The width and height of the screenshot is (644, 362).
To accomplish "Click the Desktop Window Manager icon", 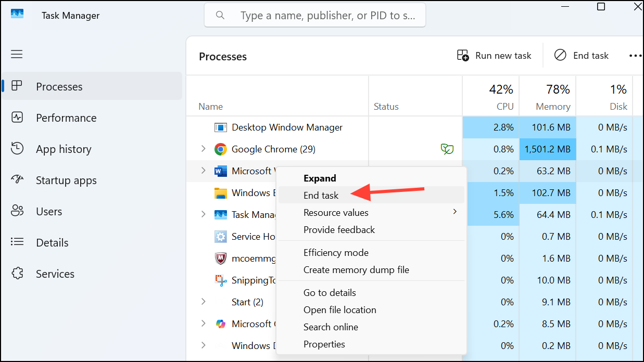I will (221, 127).
